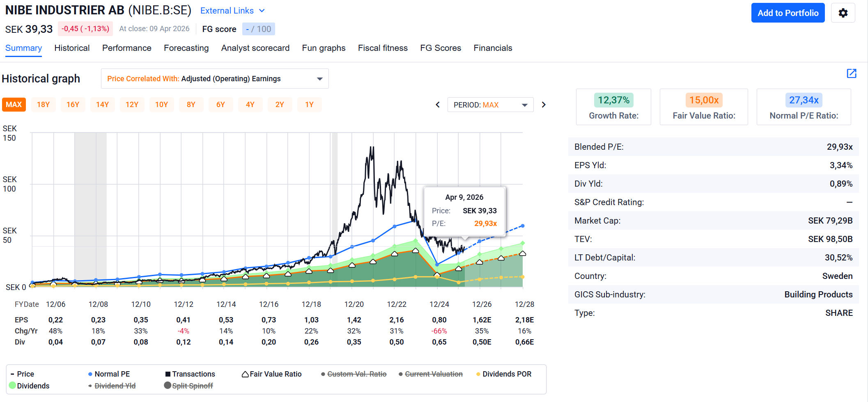Click Div Yld value 0,89%
This screenshot has height=402, width=868.
point(841,184)
